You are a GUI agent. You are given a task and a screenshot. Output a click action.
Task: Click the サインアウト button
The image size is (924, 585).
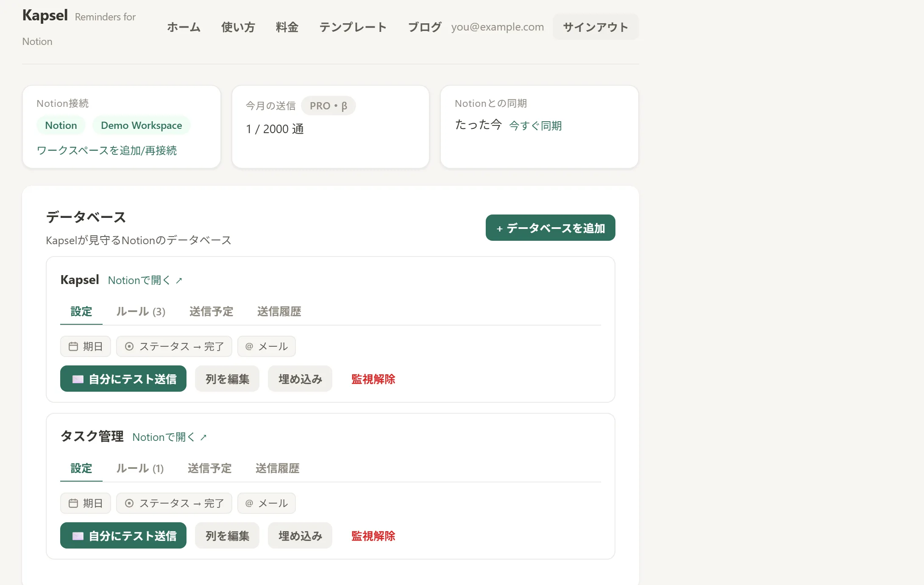596,27
